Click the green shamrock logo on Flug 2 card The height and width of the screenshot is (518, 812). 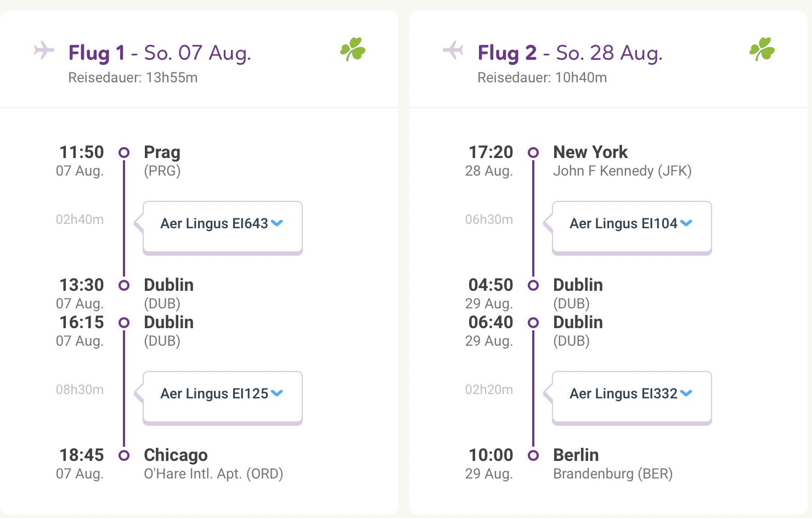(x=762, y=49)
